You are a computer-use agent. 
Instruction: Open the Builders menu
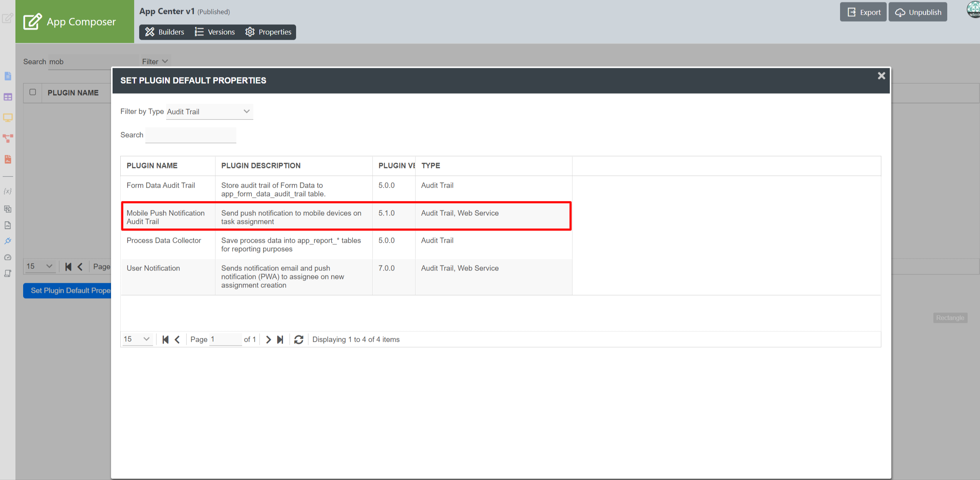(x=165, y=32)
